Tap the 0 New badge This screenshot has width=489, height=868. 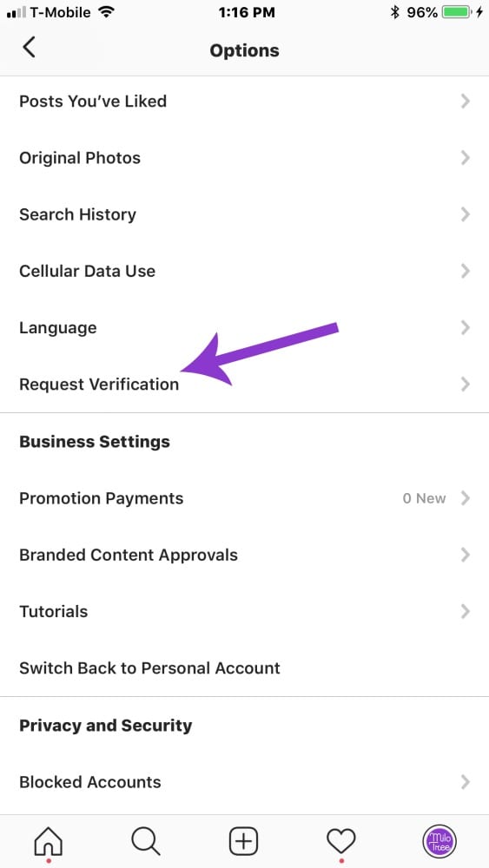pos(424,498)
